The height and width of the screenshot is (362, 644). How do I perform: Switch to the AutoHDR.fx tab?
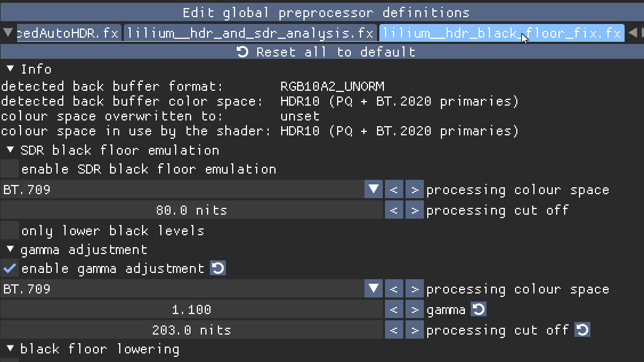click(x=68, y=33)
